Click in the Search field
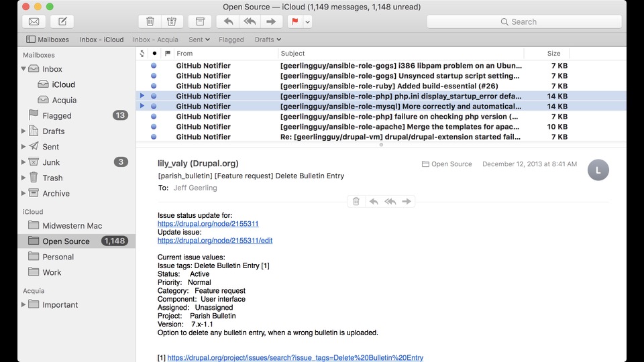This screenshot has width=644, height=362. point(524,21)
